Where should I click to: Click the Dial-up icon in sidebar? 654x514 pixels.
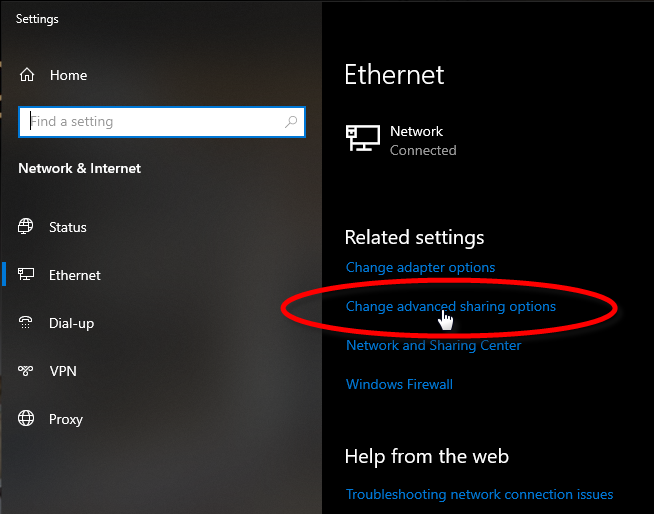click(27, 323)
